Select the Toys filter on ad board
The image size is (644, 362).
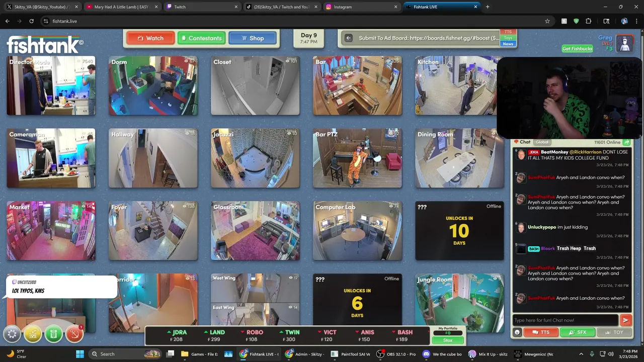[508, 38]
